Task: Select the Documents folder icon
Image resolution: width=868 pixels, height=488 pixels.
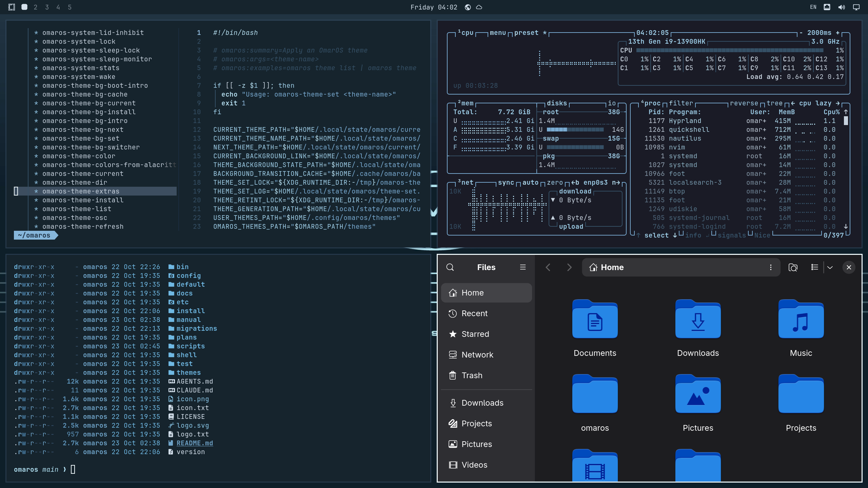Action: point(595,319)
